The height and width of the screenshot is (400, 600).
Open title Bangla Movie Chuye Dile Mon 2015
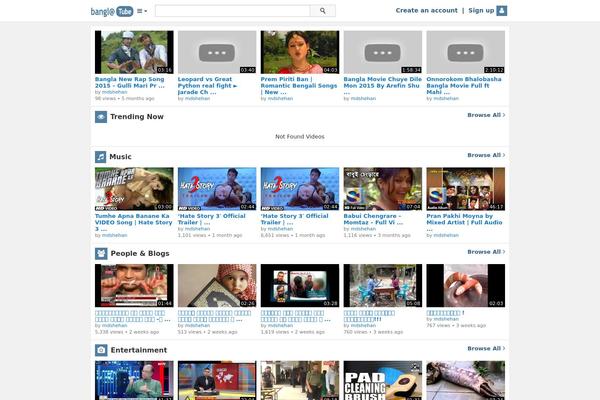pos(382,85)
